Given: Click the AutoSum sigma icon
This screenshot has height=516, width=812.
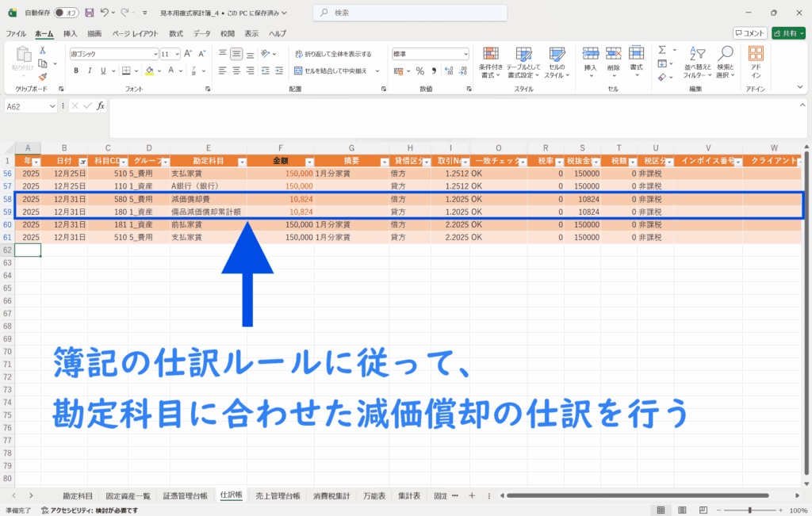Looking at the screenshot, I should pos(662,49).
